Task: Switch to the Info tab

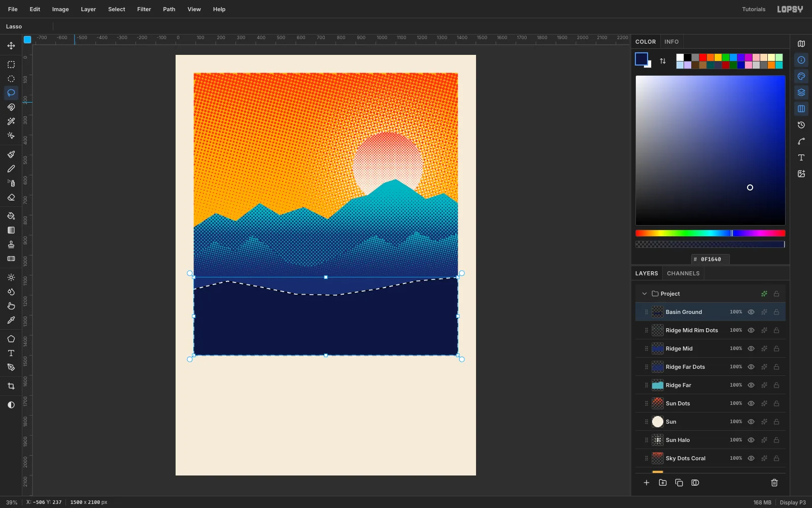Action: [x=671, y=42]
